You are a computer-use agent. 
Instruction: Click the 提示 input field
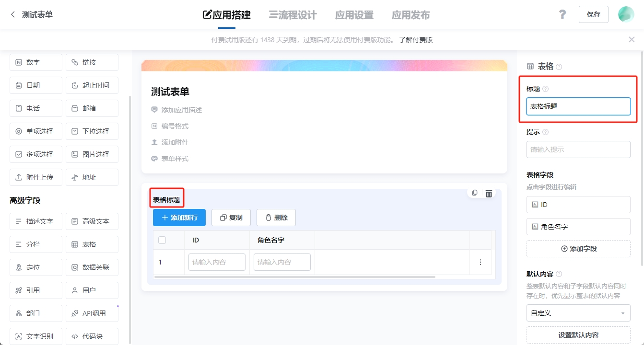click(578, 149)
